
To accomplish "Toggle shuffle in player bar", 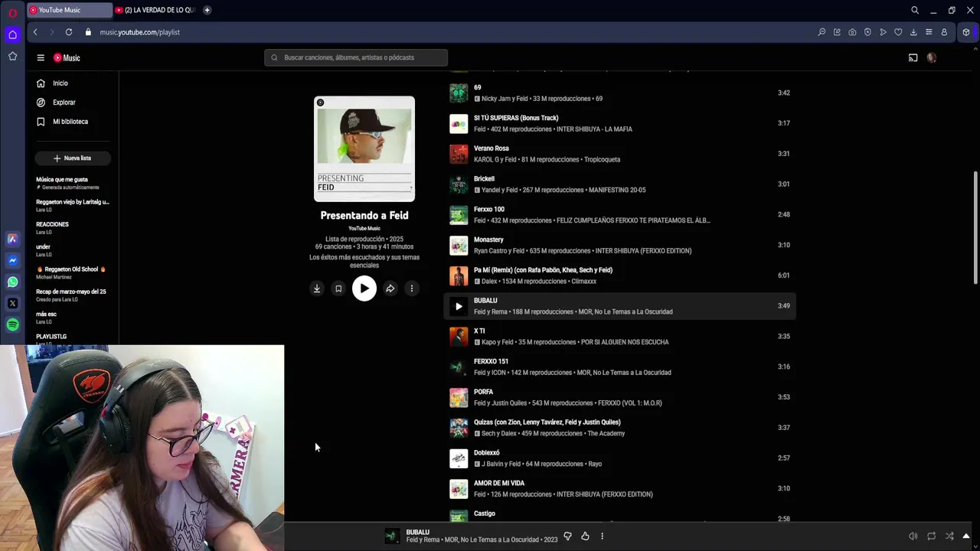I will coord(949,536).
